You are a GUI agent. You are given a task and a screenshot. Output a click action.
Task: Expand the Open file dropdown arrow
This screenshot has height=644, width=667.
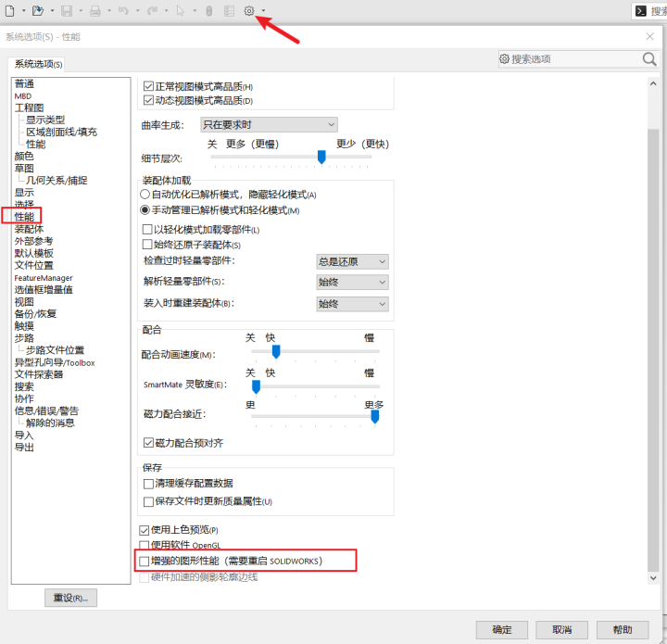52,10
